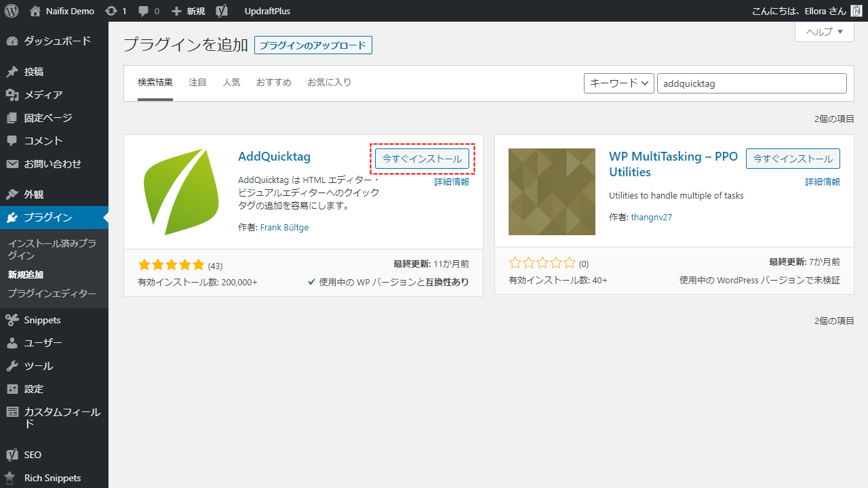
Task: Click WP MultiTasking – PPO Utilities title
Action: [x=673, y=164]
